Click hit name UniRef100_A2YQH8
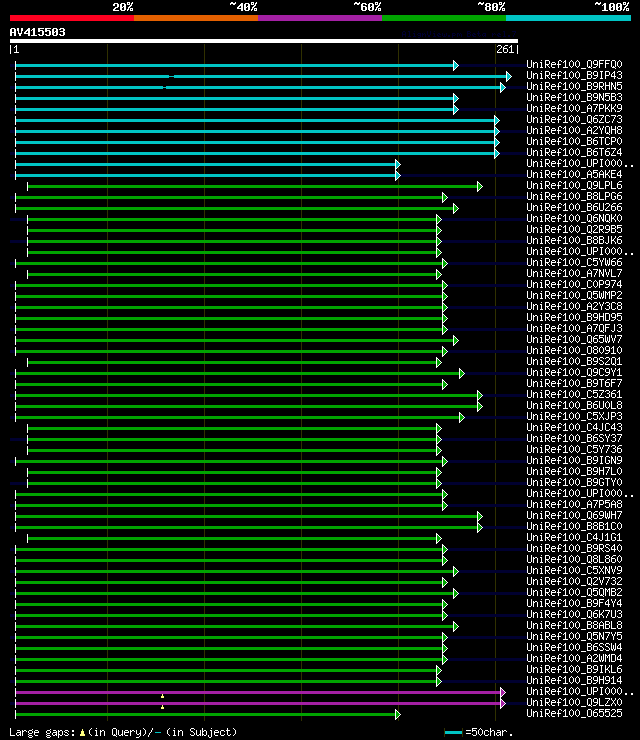Image resolution: width=640 pixels, height=740 pixels. tap(574, 130)
